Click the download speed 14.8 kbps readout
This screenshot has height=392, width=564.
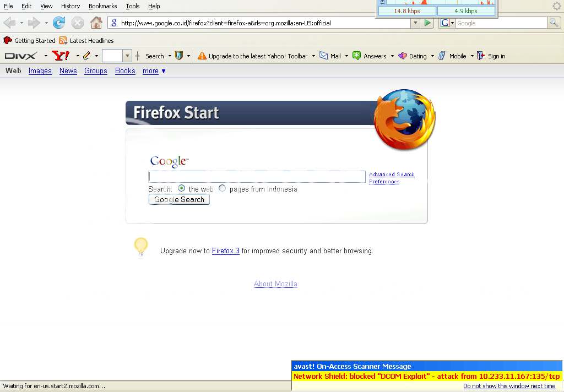(407, 11)
